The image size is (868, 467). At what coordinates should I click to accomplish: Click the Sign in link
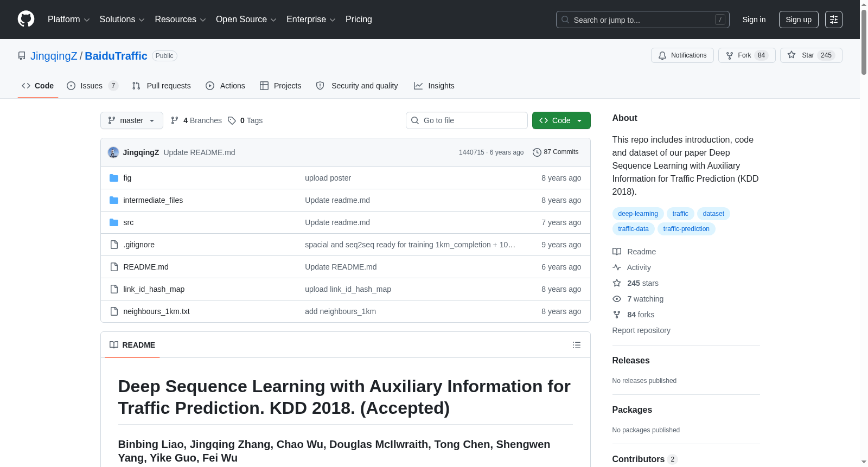pyautogui.click(x=754, y=20)
